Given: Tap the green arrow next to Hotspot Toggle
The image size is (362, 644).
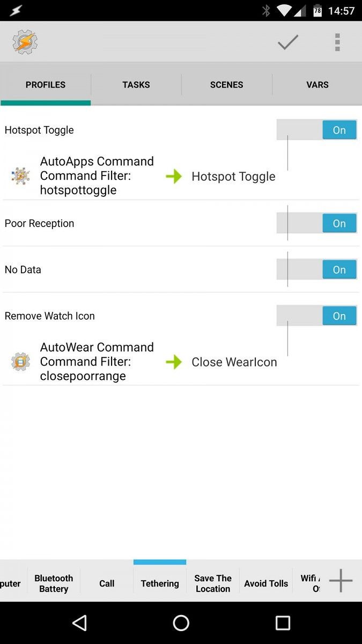Looking at the screenshot, I should coord(174,176).
